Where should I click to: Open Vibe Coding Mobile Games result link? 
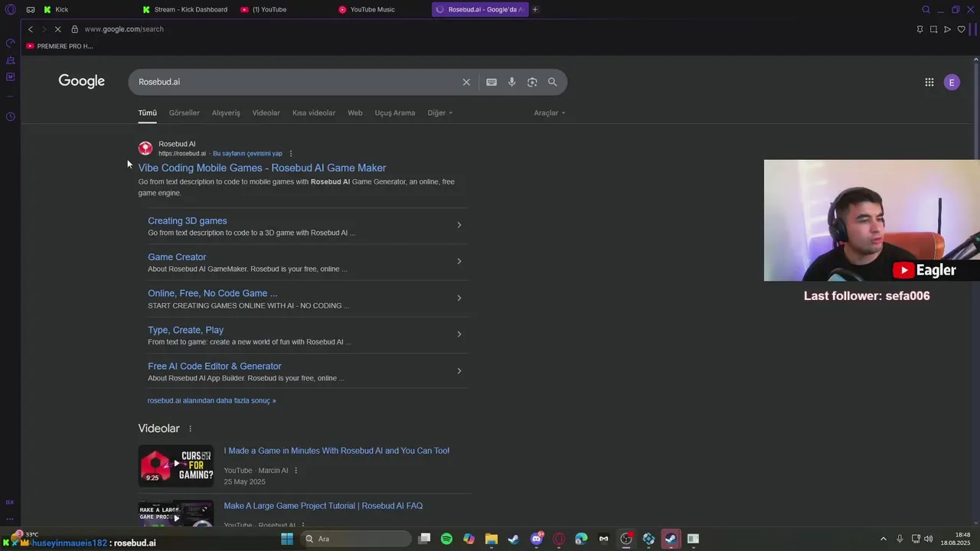[x=262, y=168]
